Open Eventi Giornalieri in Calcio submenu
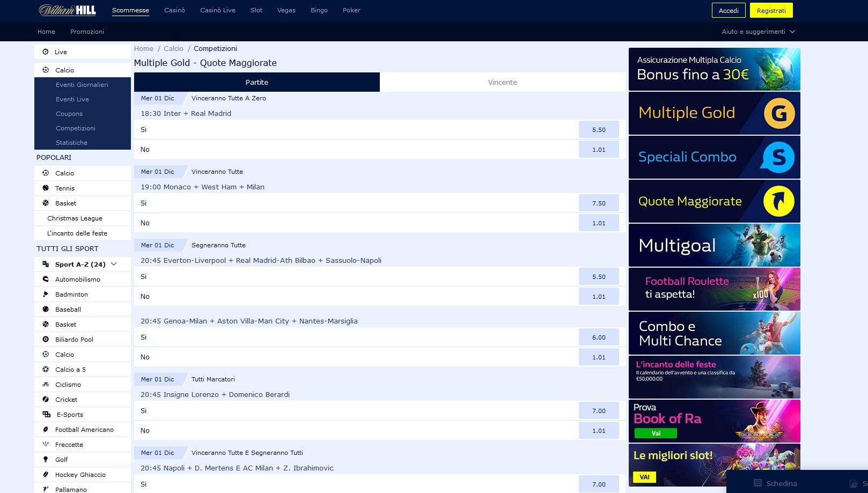Image resolution: width=868 pixels, height=493 pixels. 82,85
